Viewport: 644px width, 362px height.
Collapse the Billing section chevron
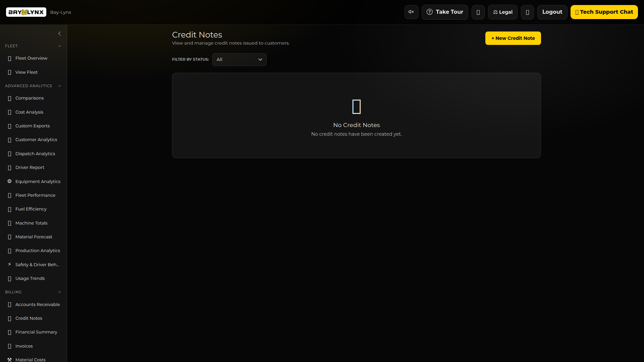click(59, 292)
